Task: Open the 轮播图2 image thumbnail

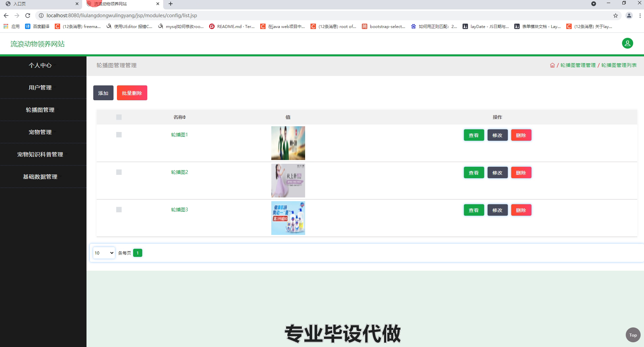Action: 288,181
